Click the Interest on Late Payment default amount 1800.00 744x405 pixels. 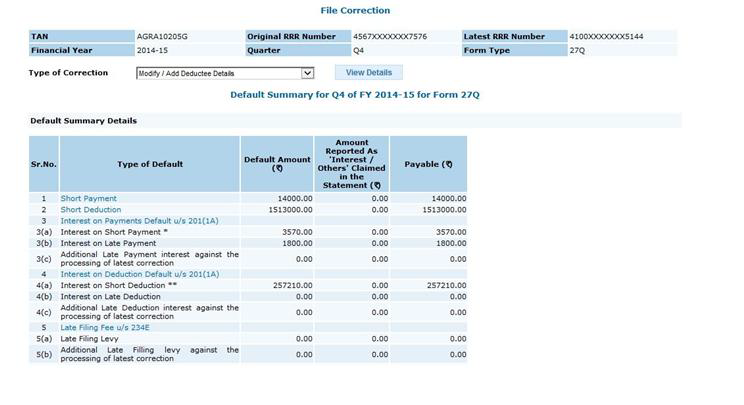click(x=297, y=243)
